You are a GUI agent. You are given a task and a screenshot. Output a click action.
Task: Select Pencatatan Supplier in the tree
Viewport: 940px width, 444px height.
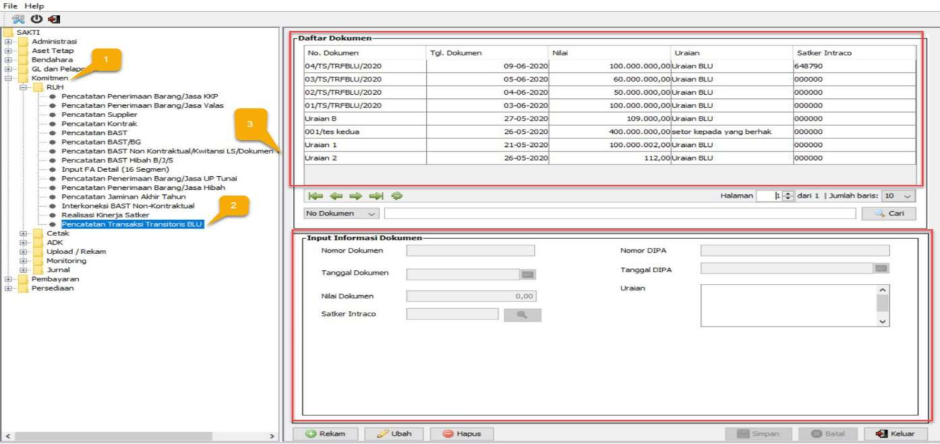[x=98, y=115]
